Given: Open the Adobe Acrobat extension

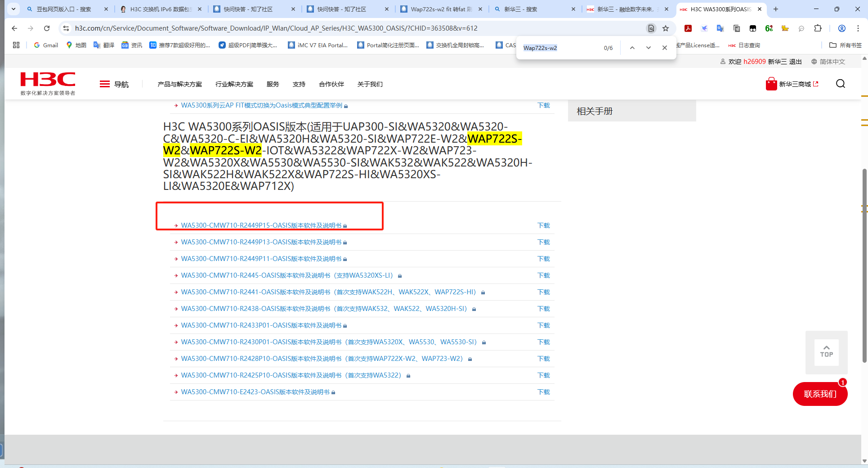Looking at the screenshot, I should [688, 28].
